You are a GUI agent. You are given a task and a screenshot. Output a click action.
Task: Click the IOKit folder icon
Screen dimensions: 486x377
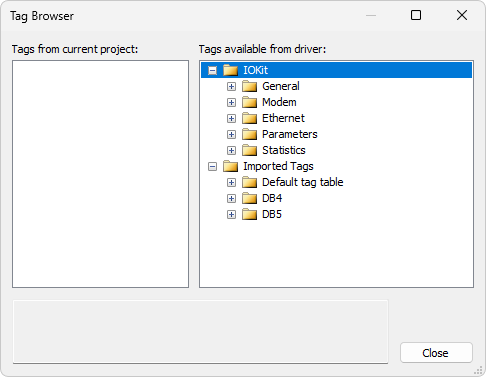(230, 70)
